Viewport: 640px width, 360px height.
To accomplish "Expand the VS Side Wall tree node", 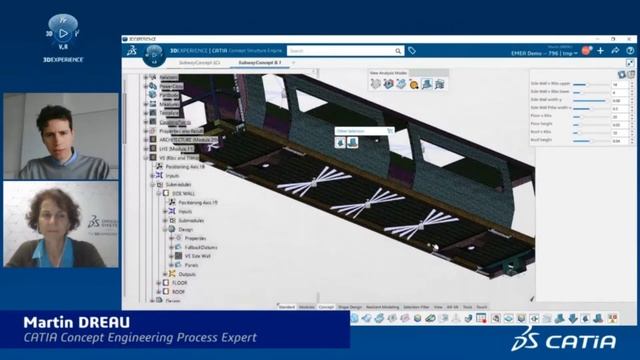I will 171,256.
